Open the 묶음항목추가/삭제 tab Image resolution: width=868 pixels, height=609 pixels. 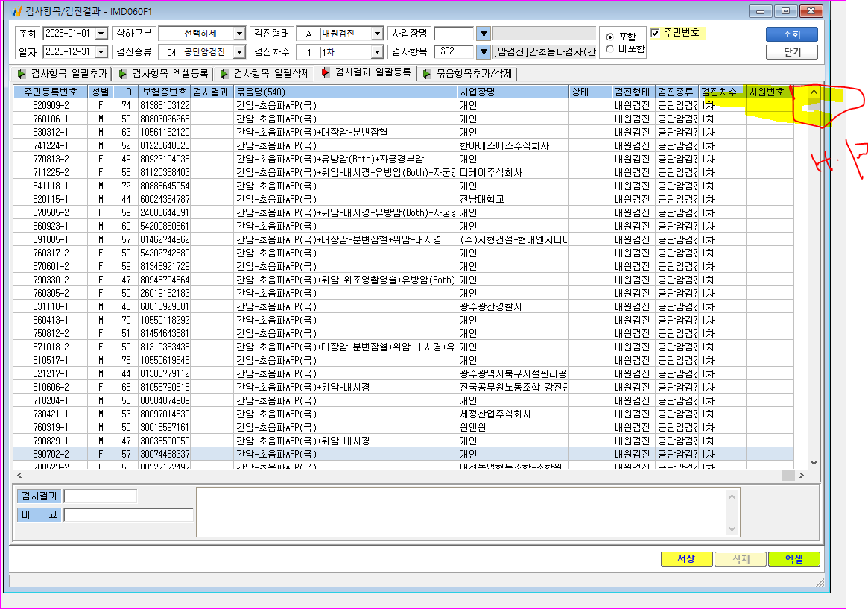467,74
